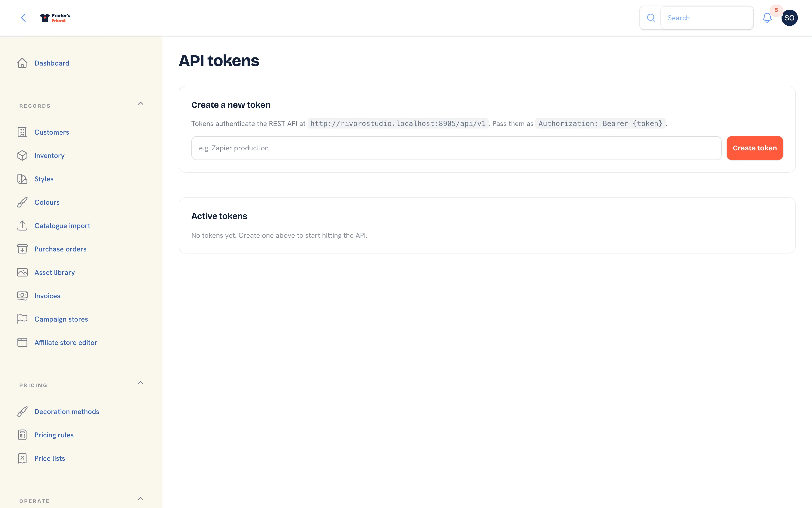Open the Colours link
Screen dimensions: 812x508
tap(47, 202)
